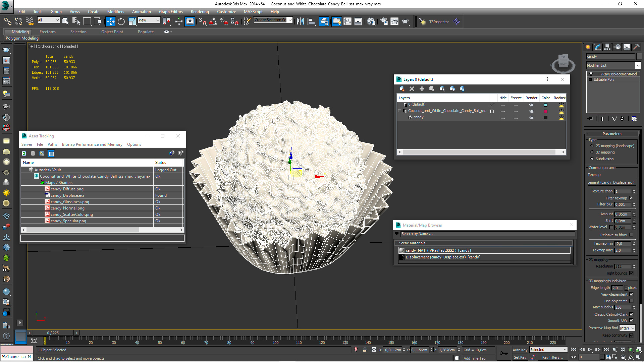The width and height of the screenshot is (644, 362).
Task: Click the cyan color swatch of 0 (default) layer
Action: (x=546, y=105)
